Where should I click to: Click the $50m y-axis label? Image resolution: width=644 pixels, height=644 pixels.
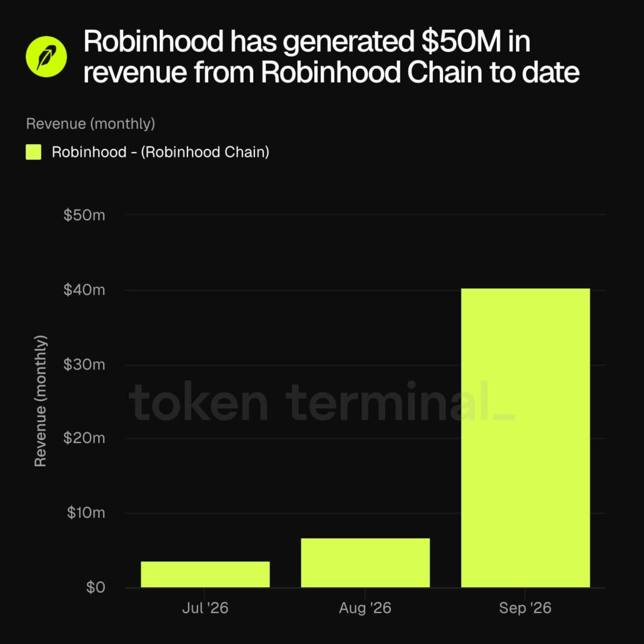(x=84, y=215)
